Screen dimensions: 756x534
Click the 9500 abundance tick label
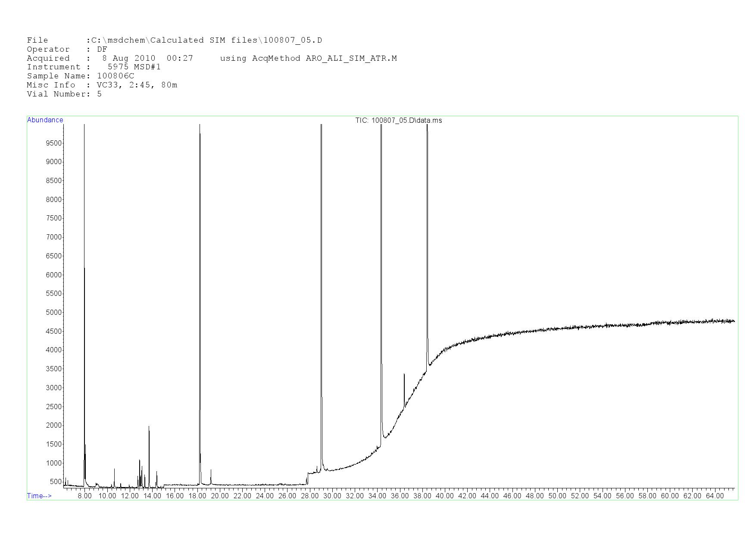point(53,143)
